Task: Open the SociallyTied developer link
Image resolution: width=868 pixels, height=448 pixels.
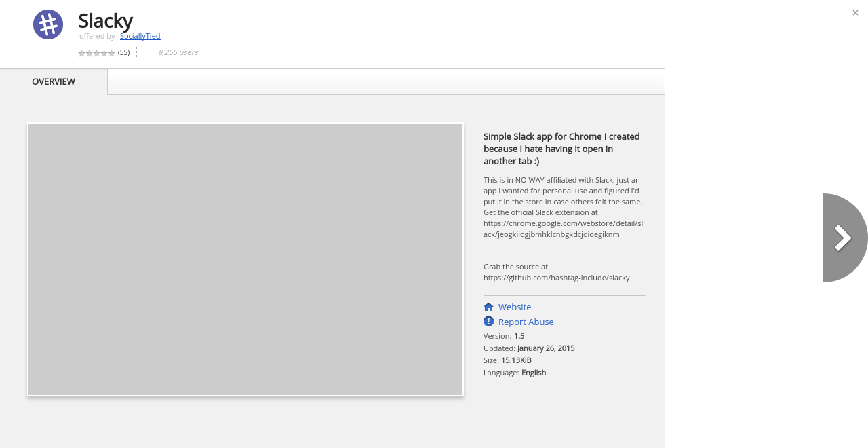Action: point(140,36)
